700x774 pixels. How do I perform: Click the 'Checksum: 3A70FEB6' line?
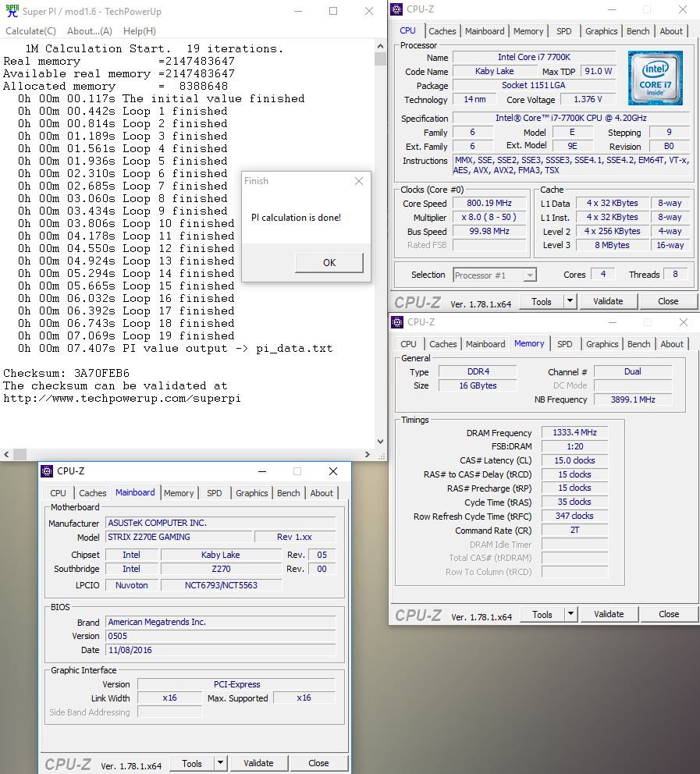[x=66, y=373]
